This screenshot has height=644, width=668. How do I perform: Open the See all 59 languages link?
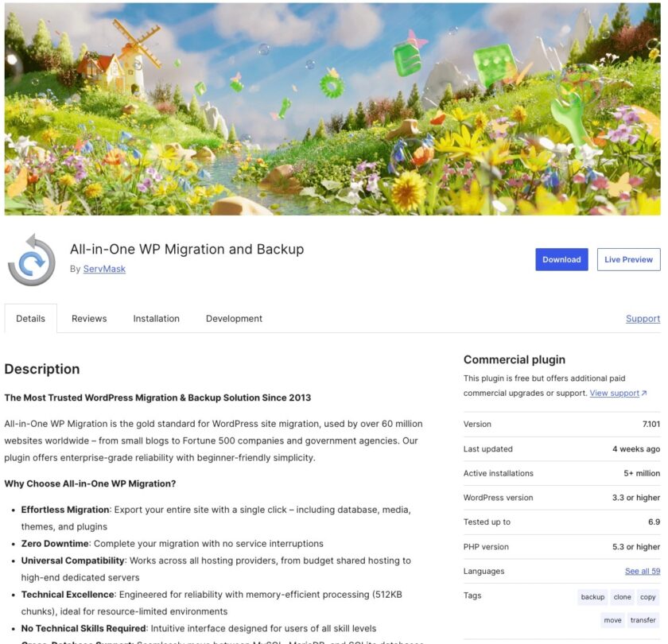click(642, 571)
